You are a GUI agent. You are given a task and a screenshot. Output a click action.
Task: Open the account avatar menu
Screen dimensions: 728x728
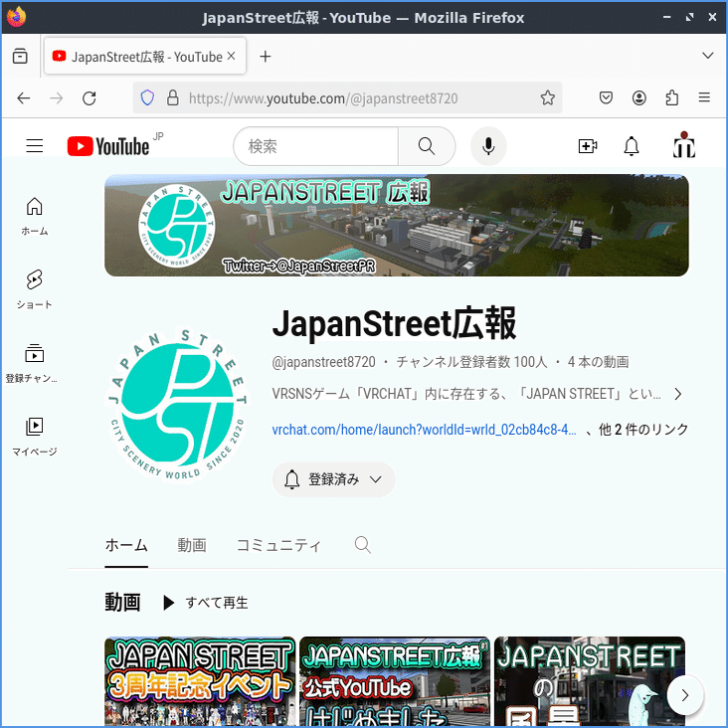click(684, 145)
